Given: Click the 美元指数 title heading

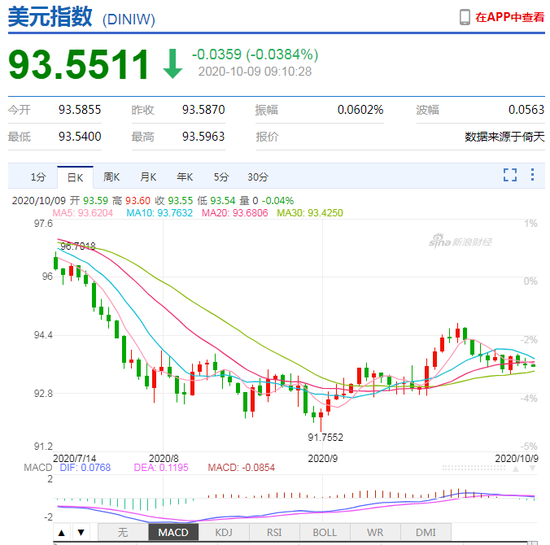Looking at the screenshot, I should [50, 17].
